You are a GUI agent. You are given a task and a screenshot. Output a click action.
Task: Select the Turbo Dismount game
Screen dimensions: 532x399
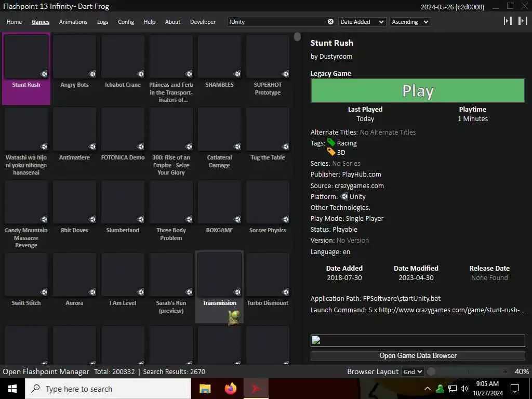coord(268,287)
